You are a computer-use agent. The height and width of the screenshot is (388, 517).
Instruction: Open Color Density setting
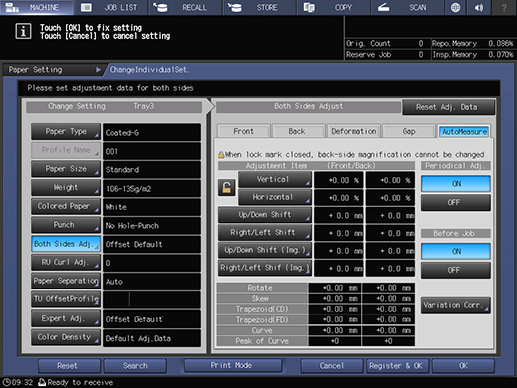[66, 337]
